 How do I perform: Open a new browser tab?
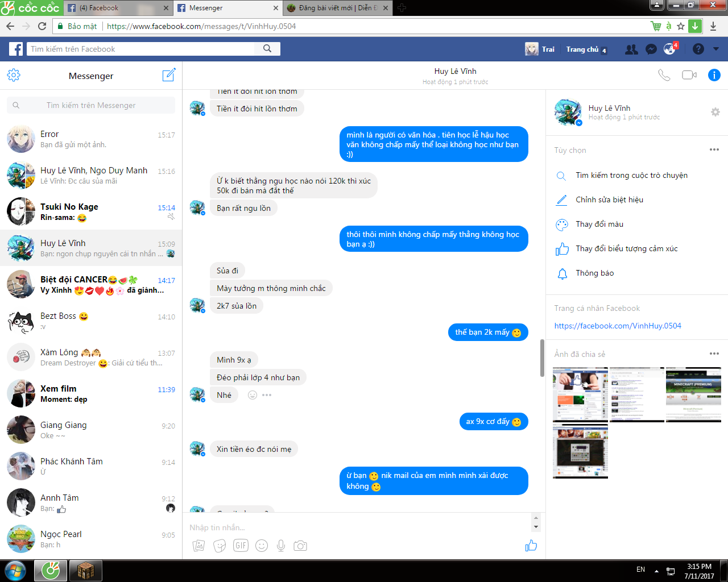pos(402,8)
